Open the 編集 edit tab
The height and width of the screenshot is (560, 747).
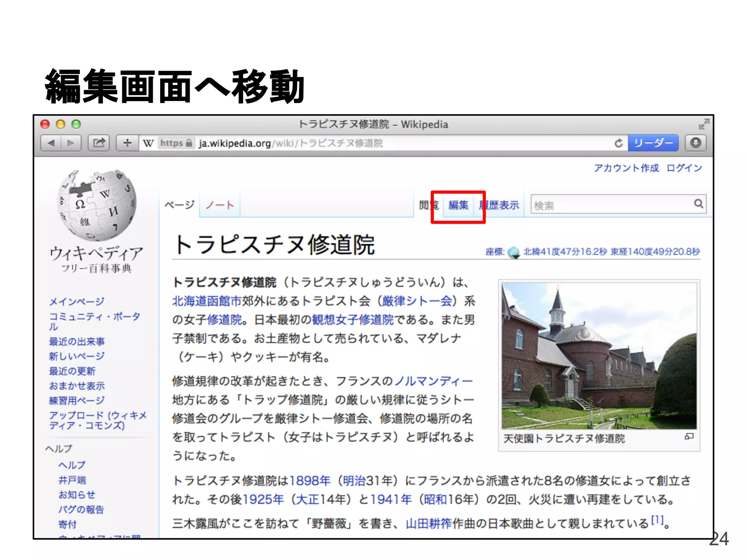[458, 205]
